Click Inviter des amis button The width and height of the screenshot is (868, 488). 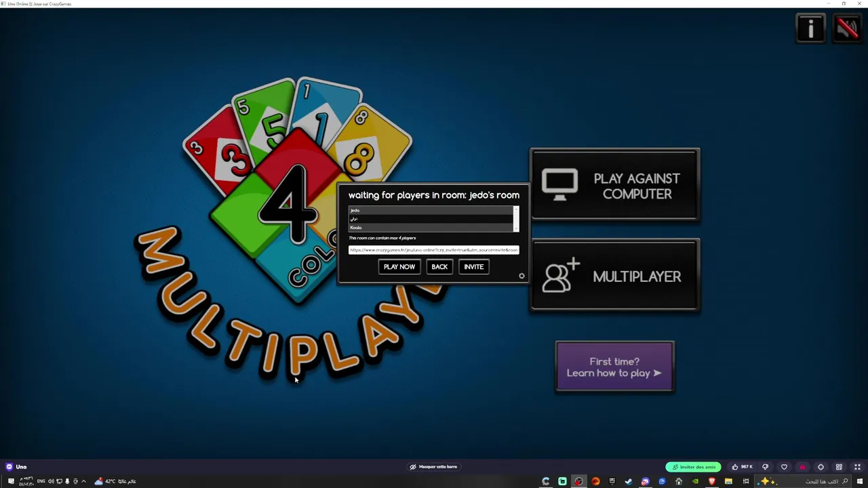693,467
